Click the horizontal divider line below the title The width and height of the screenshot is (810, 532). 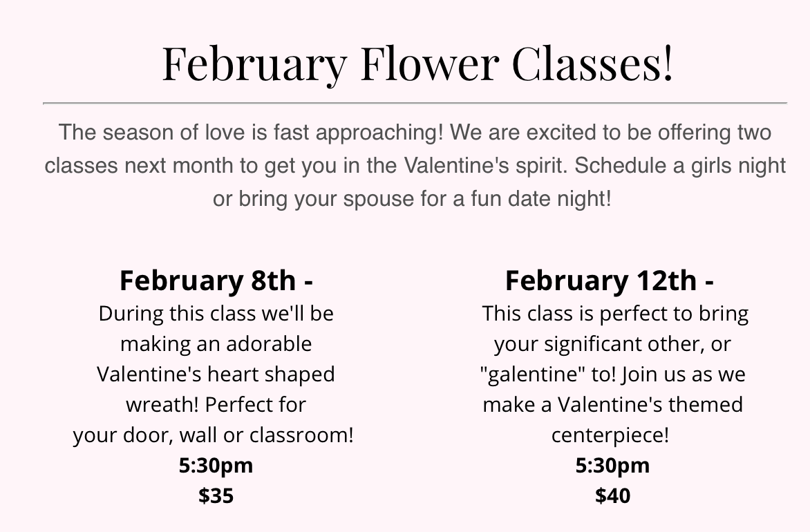point(415,103)
